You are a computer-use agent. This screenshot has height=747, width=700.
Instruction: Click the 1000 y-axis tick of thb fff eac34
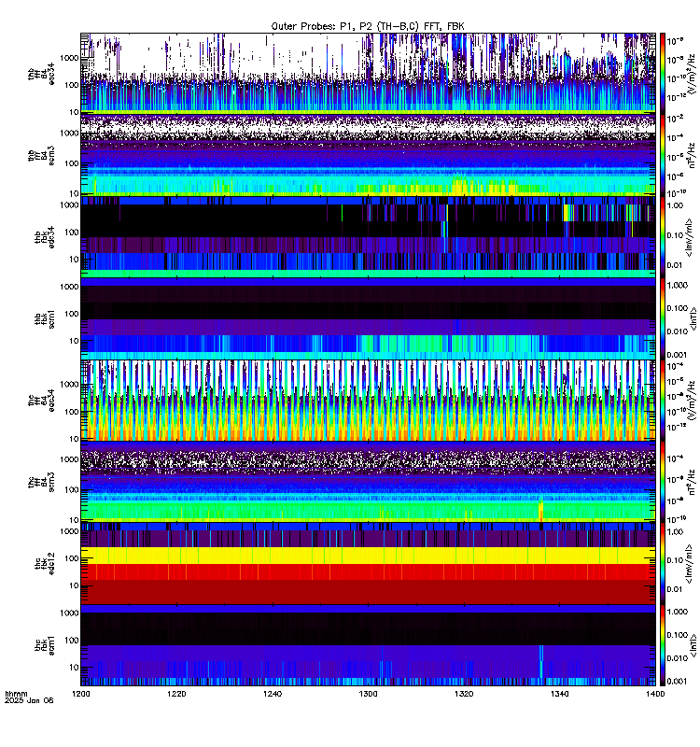[x=69, y=58]
